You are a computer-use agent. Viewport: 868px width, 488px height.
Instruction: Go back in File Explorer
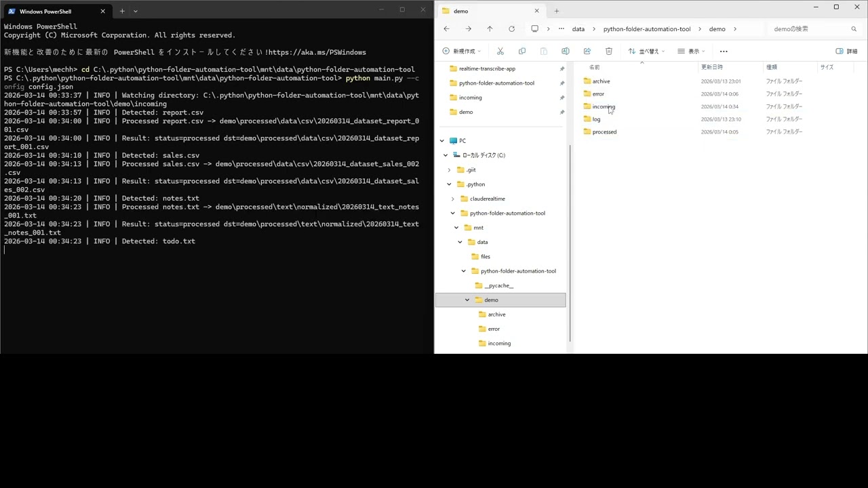coord(446,29)
